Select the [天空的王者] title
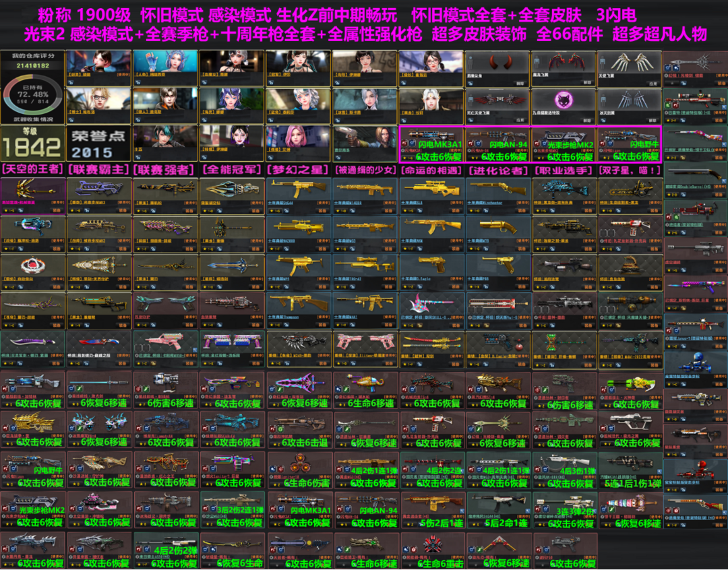This screenshot has width=728, height=570. click(x=32, y=169)
